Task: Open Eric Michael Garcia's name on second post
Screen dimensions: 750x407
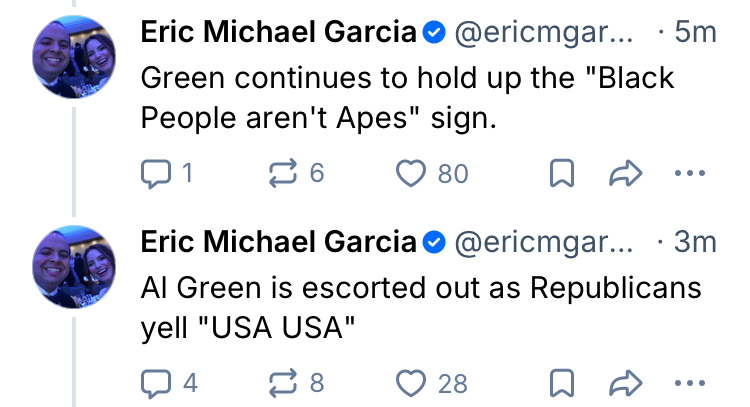Action: (278, 241)
